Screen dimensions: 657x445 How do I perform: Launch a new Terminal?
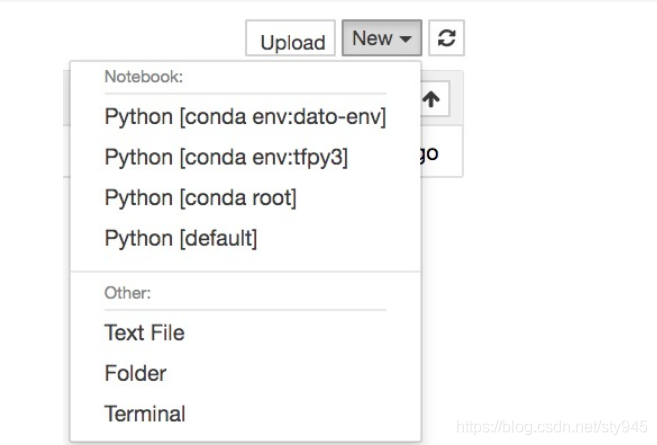144,413
